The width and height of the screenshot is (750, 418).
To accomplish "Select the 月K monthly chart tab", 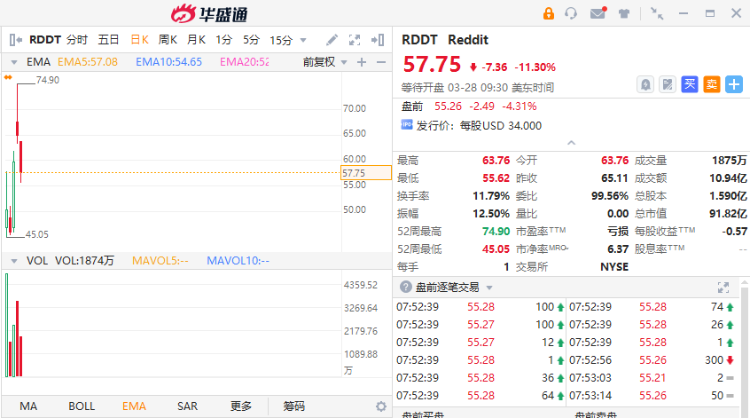I will (x=196, y=40).
